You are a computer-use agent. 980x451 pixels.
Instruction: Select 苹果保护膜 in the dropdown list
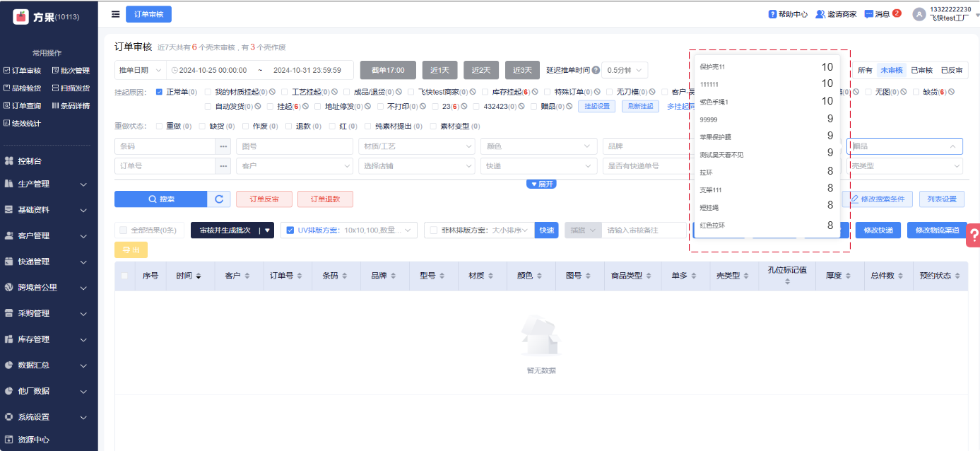(766, 136)
